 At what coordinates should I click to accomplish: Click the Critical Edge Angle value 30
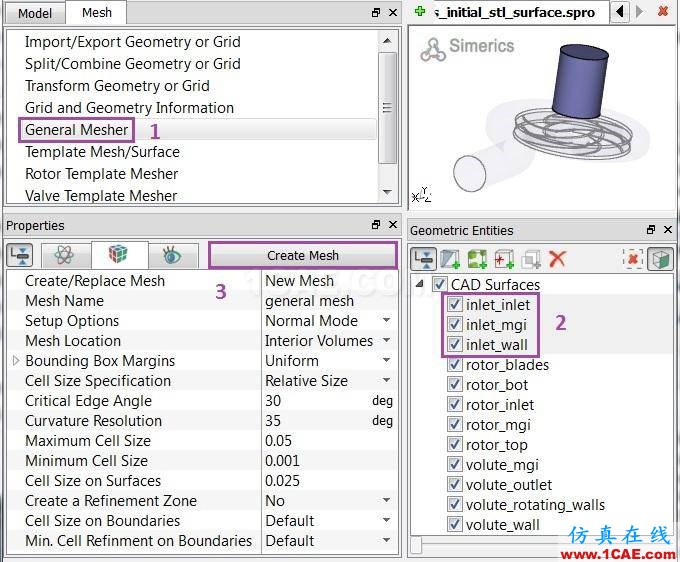point(273,401)
